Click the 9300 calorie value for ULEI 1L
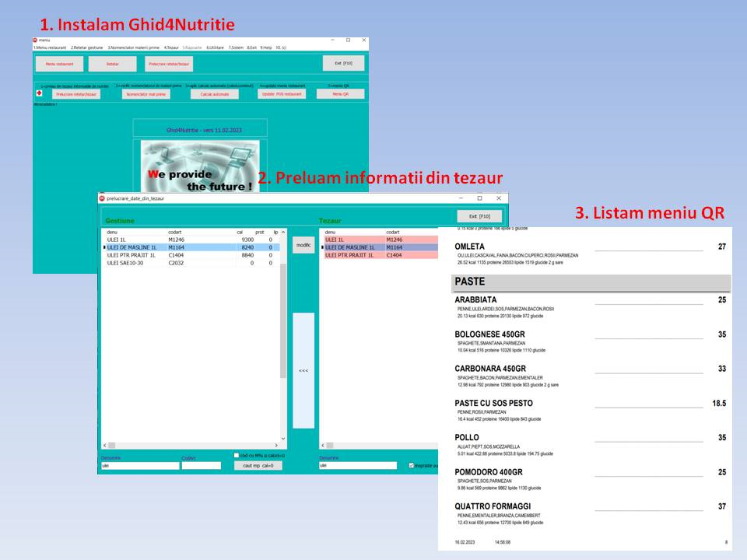 click(247, 240)
